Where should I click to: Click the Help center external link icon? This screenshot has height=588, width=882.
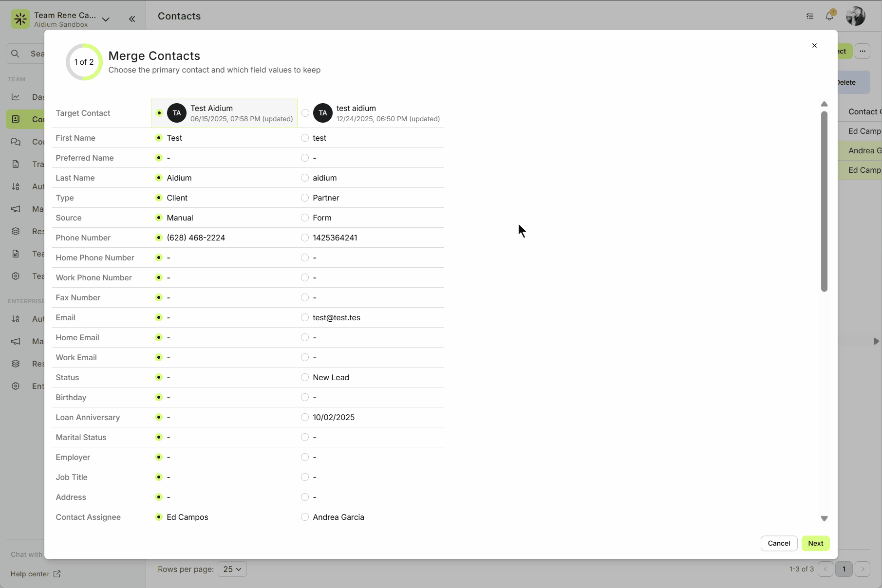point(57,574)
